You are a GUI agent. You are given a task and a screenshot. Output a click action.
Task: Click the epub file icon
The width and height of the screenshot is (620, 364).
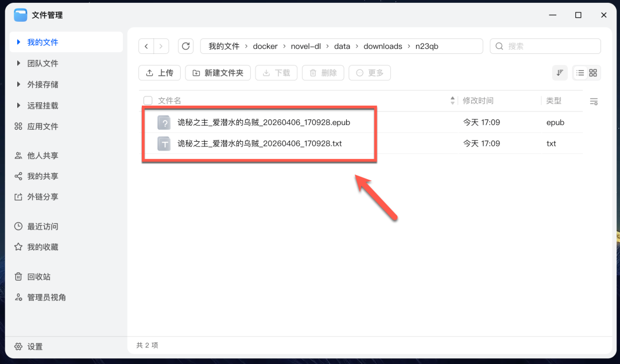(x=164, y=122)
